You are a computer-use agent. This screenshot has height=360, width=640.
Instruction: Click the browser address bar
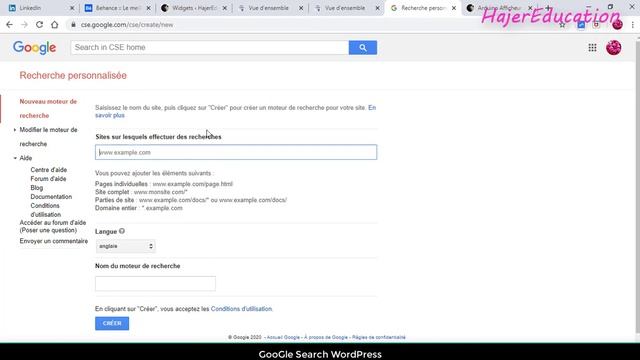click(310, 25)
